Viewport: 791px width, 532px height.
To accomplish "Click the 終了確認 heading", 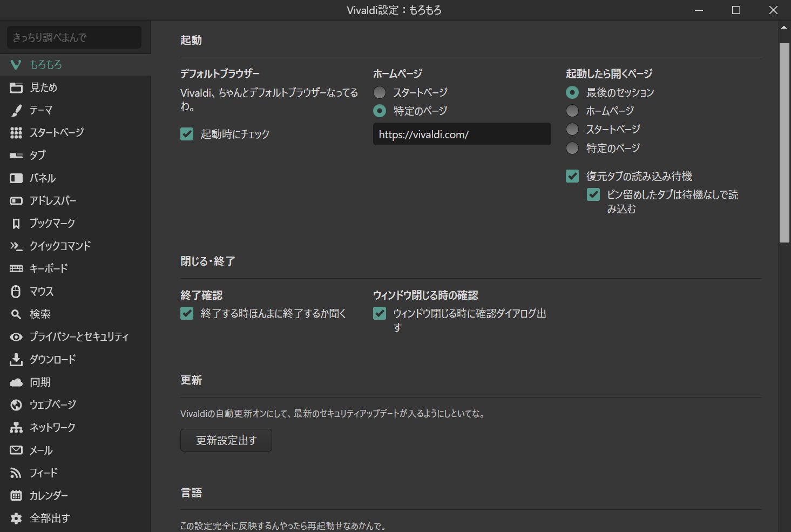I will coord(201,295).
